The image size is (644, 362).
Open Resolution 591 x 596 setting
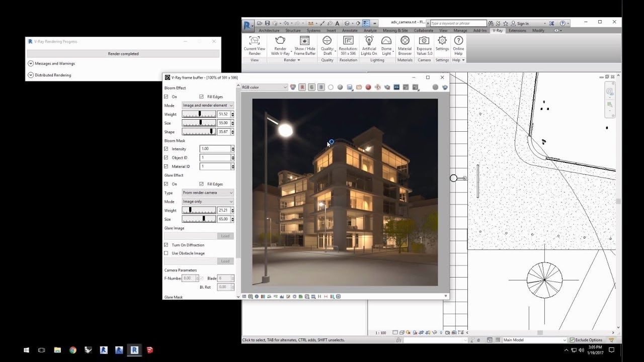click(348, 45)
